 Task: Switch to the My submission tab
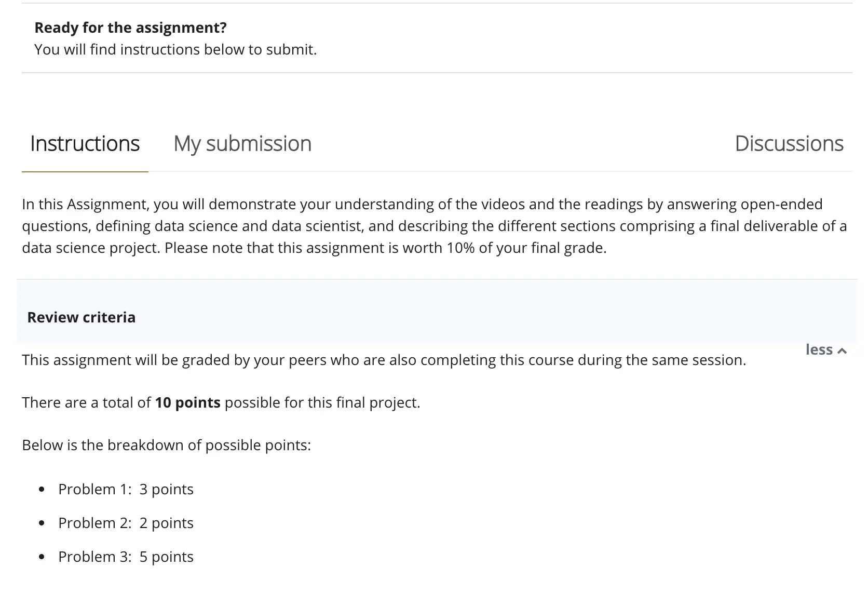(x=242, y=144)
